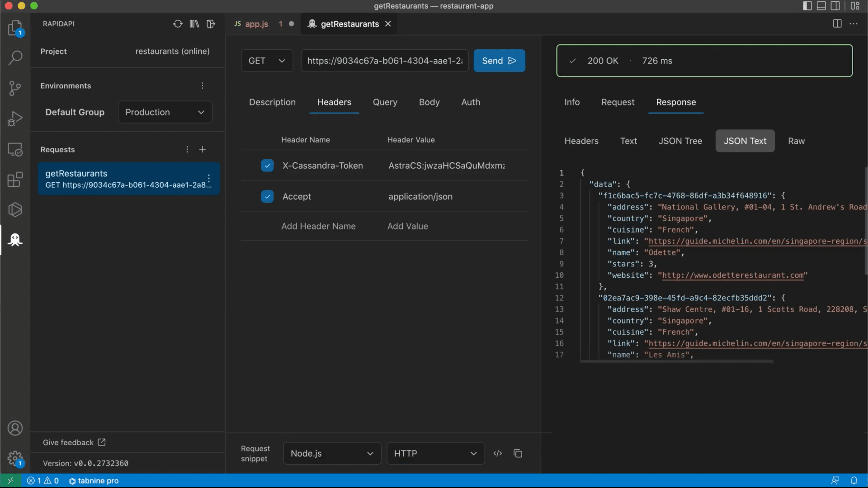
Task: Open the hexagon-shaped extension icon in activity bar
Action: (x=15, y=209)
